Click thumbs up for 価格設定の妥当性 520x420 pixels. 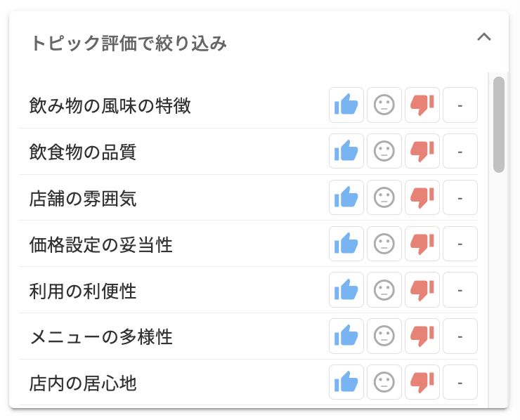[x=346, y=244]
